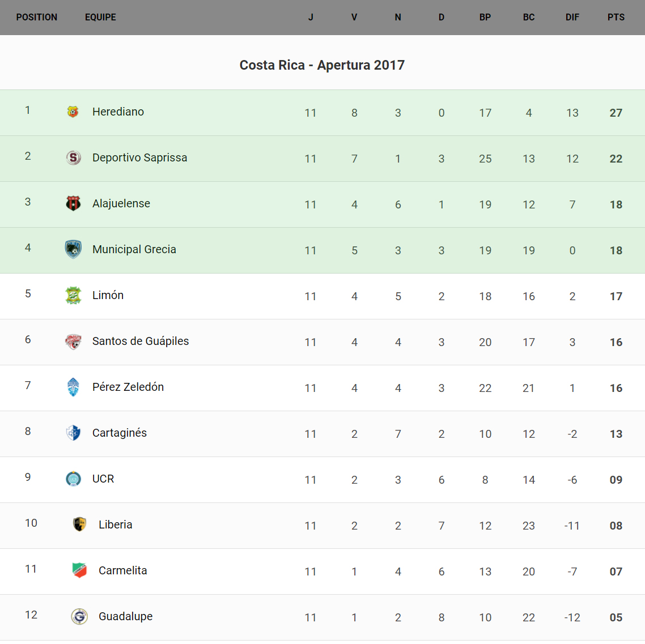645x644 pixels.
Task: Open the Herediano team name link
Action: click(x=118, y=112)
